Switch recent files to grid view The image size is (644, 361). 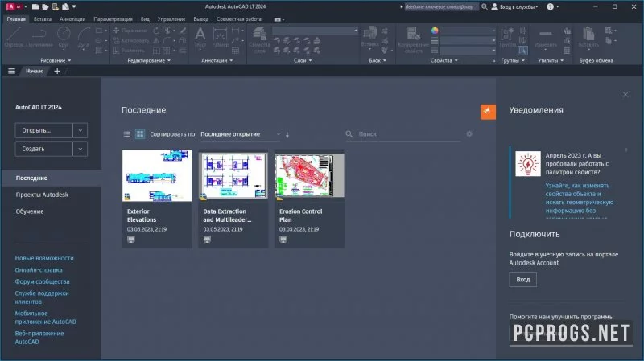[x=140, y=134]
